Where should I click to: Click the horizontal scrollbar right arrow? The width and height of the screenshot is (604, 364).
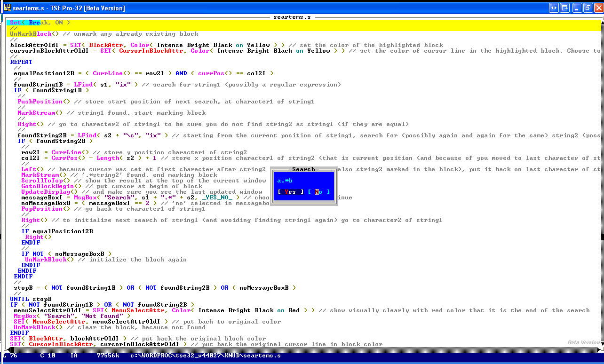[598, 349]
